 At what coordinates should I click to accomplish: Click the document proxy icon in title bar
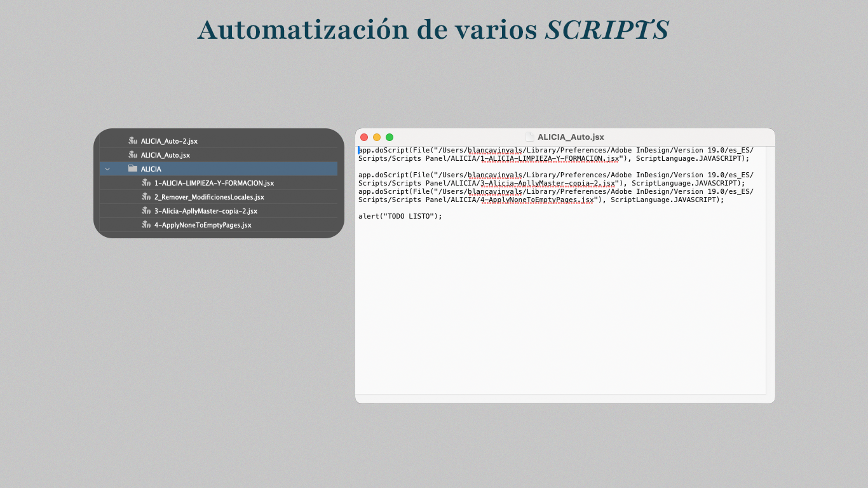click(530, 137)
